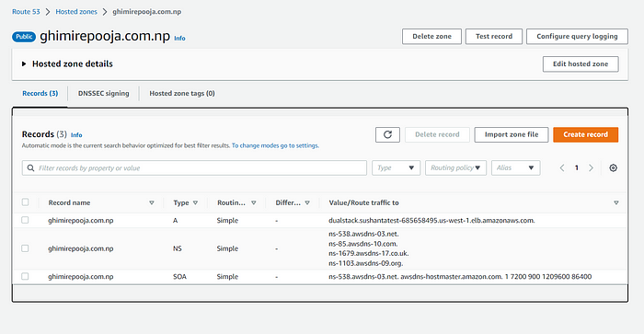Screen dimensions: 644x334
Task: Refresh the records list
Action: 387,134
